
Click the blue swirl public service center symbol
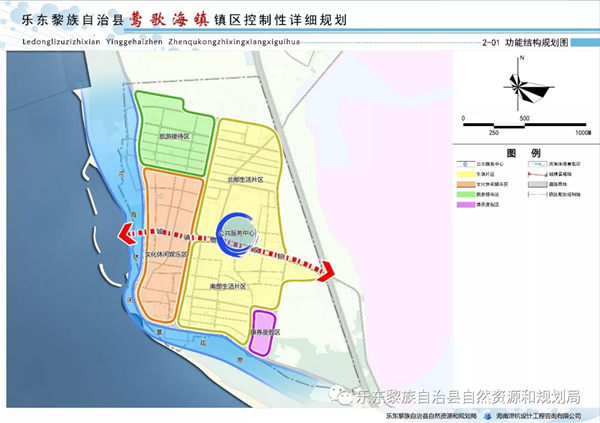(x=238, y=234)
